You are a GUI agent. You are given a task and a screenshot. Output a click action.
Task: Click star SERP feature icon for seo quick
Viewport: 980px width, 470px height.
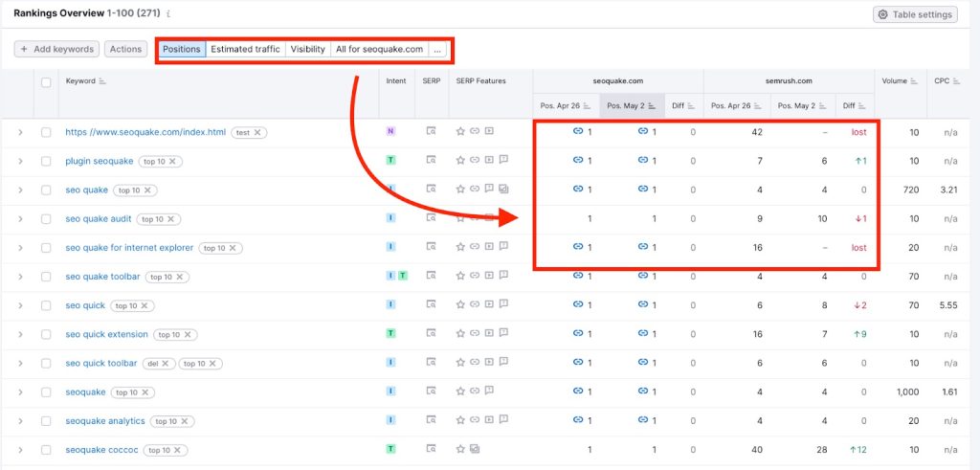(x=460, y=305)
